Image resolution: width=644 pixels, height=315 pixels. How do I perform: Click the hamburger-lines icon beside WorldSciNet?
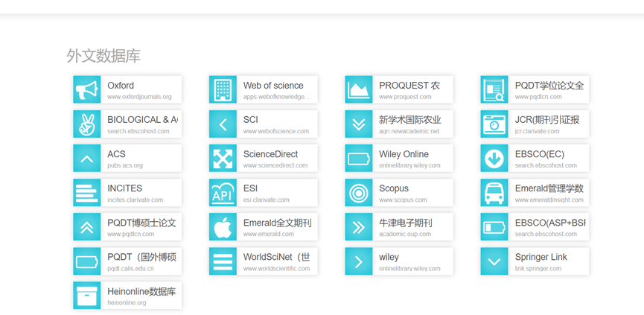pyautogui.click(x=223, y=261)
